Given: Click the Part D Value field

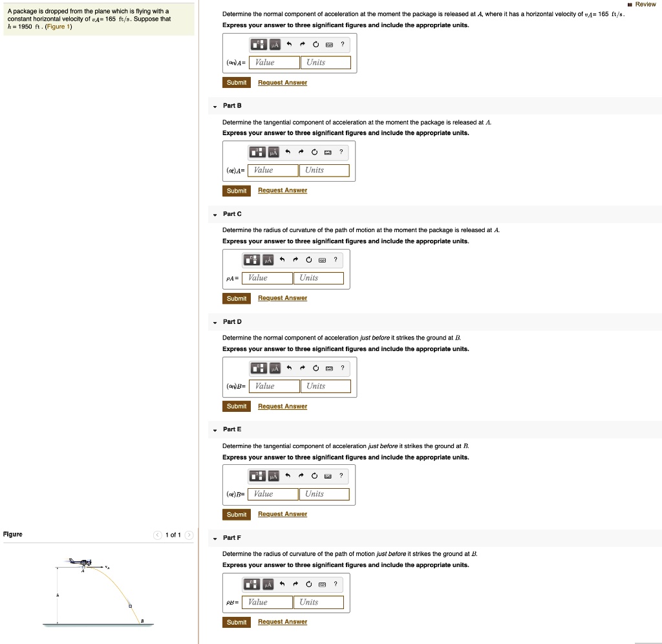Looking at the screenshot, I should pyautogui.click(x=274, y=387).
